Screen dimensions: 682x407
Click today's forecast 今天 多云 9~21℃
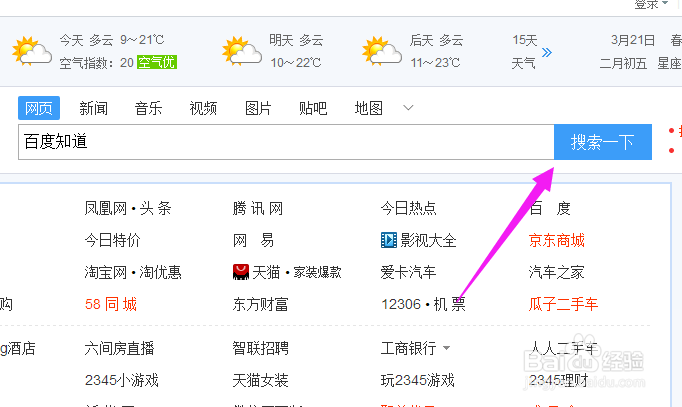pos(112,40)
